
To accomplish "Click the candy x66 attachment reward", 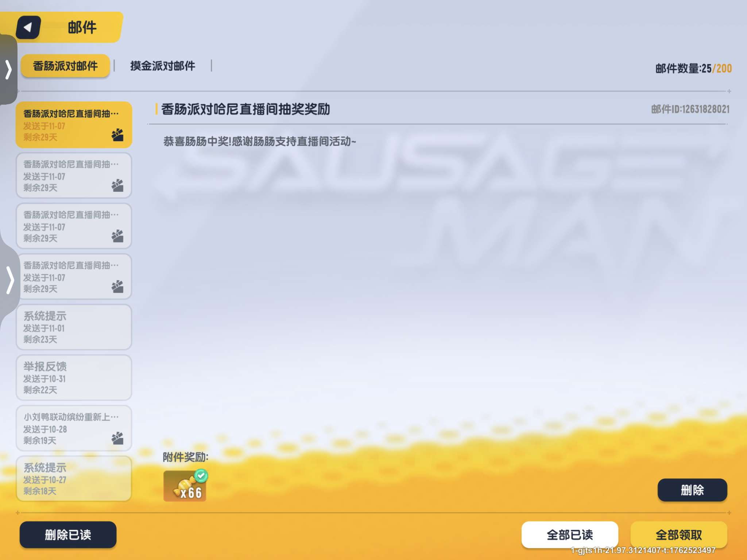I will click(185, 486).
